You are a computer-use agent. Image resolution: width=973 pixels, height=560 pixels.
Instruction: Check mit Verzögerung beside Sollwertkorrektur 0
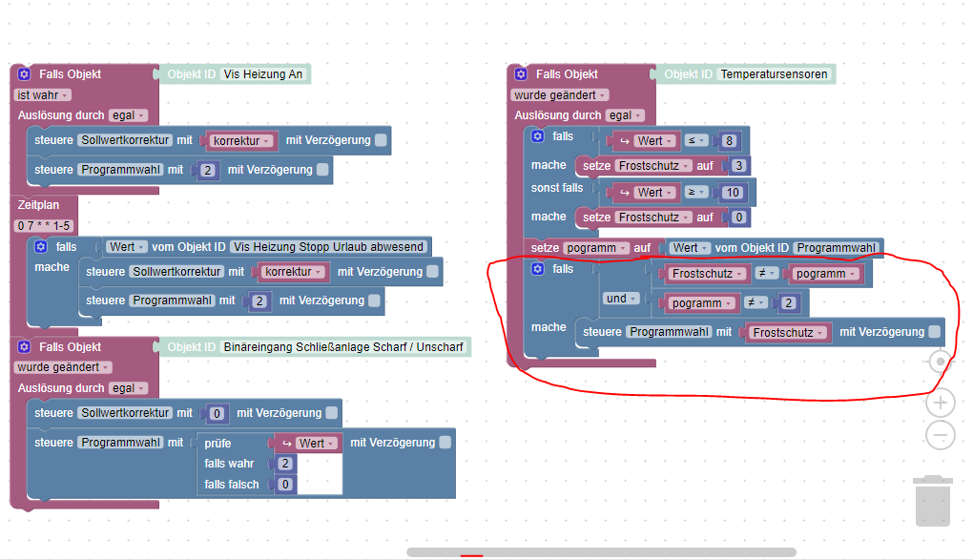(x=331, y=412)
